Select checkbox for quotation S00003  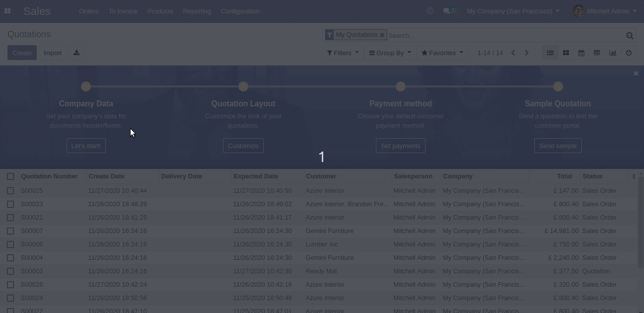[x=10, y=271]
